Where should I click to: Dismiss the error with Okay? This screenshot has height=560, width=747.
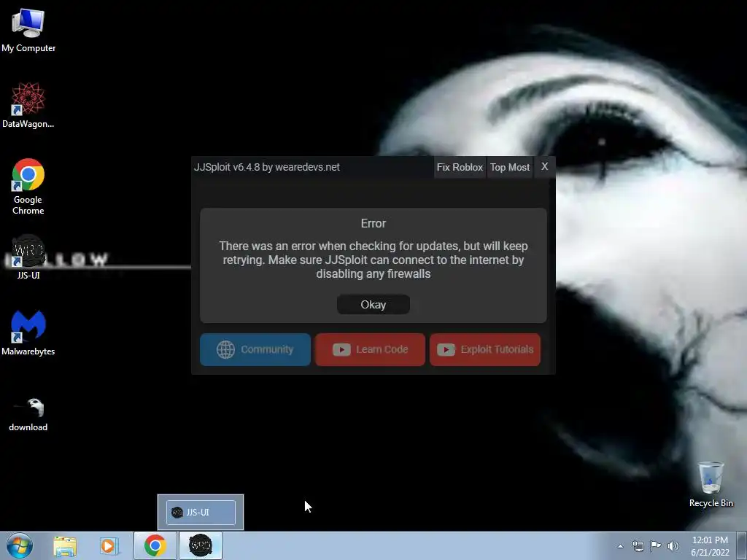[373, 305]
